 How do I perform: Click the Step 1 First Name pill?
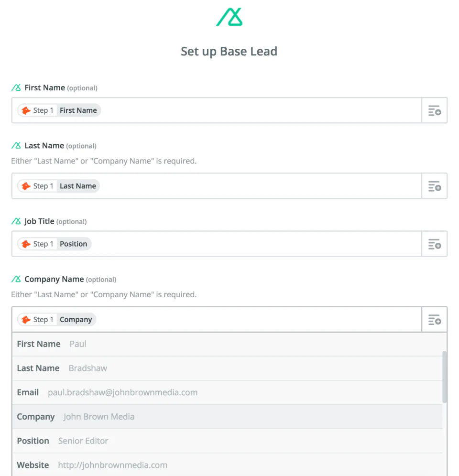[x=59, y=110]
